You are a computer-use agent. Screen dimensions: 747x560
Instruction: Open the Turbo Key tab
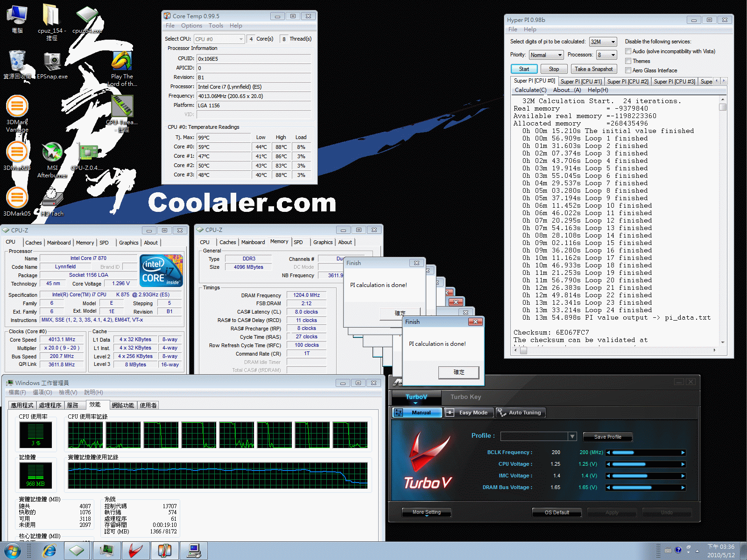tap(465, 397)
